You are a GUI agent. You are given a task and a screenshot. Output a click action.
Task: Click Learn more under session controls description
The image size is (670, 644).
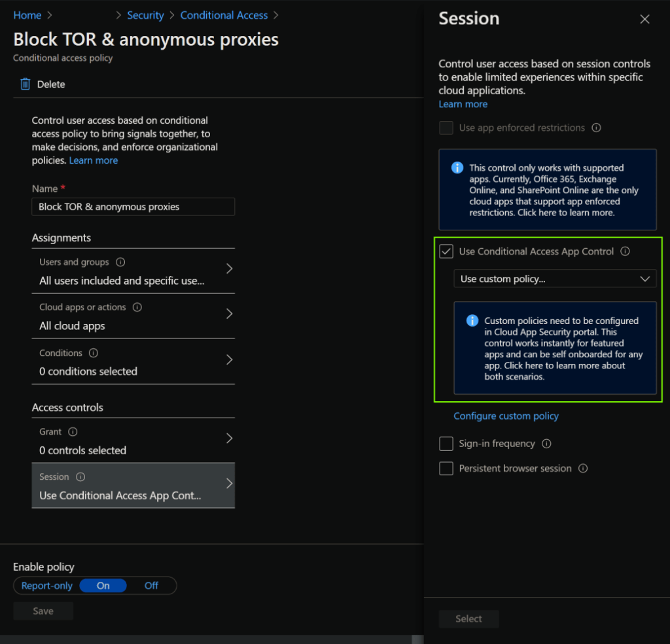[463, 103]
